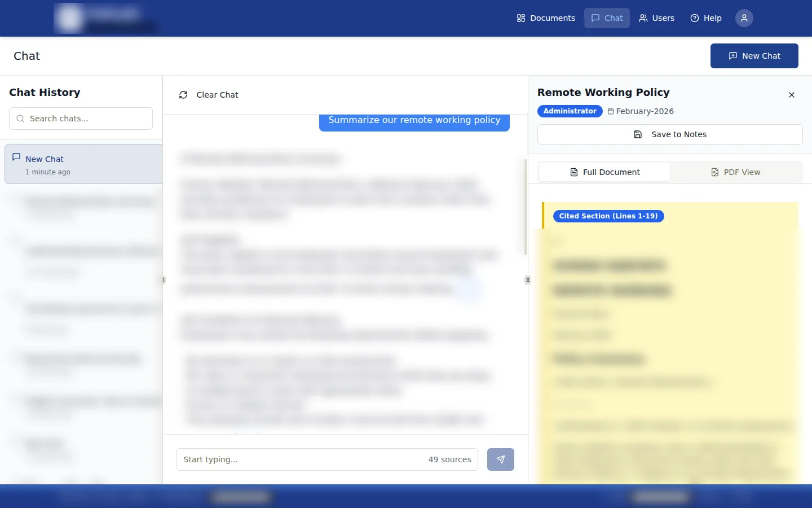
Task: Send the message with paper plane icon
Action: pyautogui.click(x=501, y=459)
